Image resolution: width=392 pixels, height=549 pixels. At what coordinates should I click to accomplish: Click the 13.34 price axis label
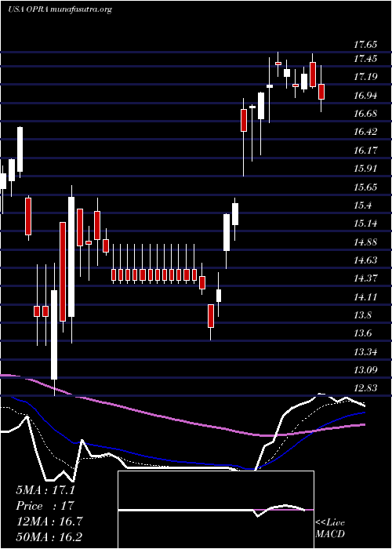365,352
